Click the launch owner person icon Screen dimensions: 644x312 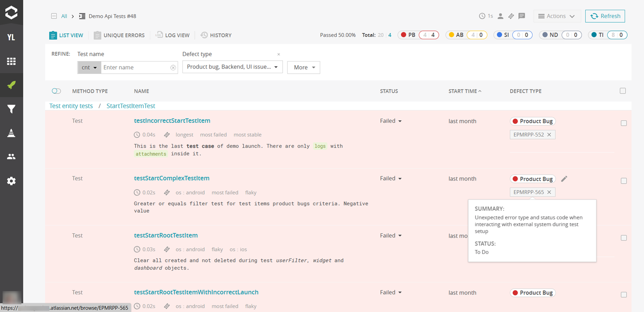pyautogui.click(x=500, y=16)
